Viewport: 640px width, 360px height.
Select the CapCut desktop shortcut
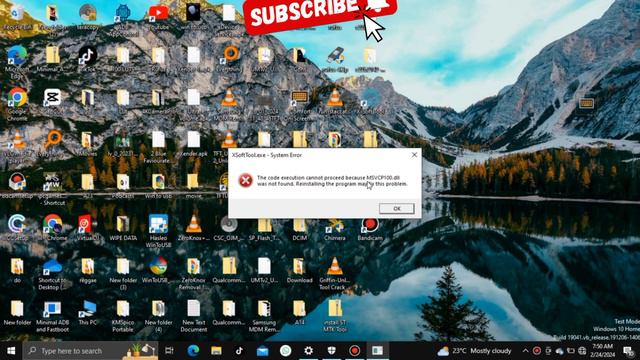click(52, 101)
